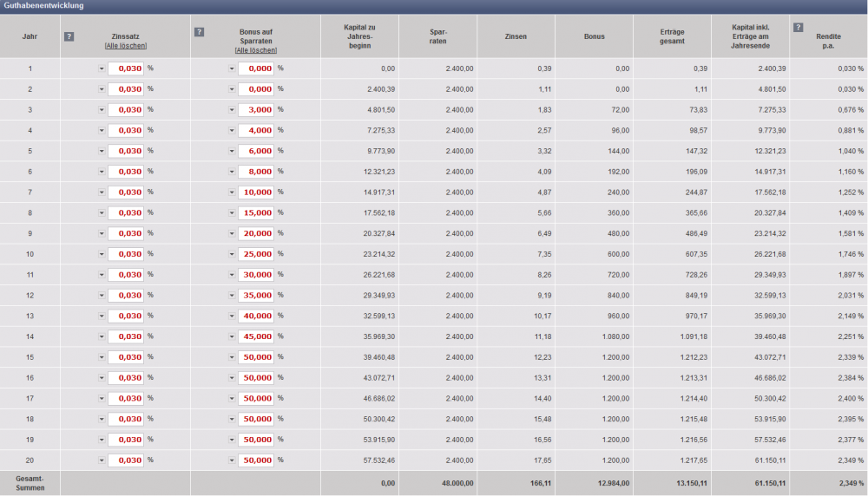
Task: Open the Zinssatz dropdown for year 20
Action: pyautogui.click(x=102, y=460)
